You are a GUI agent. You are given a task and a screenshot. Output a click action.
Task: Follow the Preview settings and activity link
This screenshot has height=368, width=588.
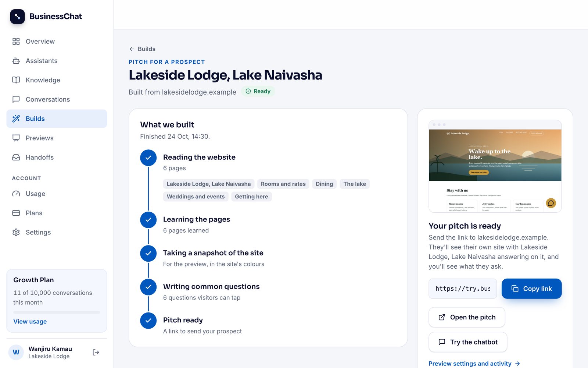[474, 364]
